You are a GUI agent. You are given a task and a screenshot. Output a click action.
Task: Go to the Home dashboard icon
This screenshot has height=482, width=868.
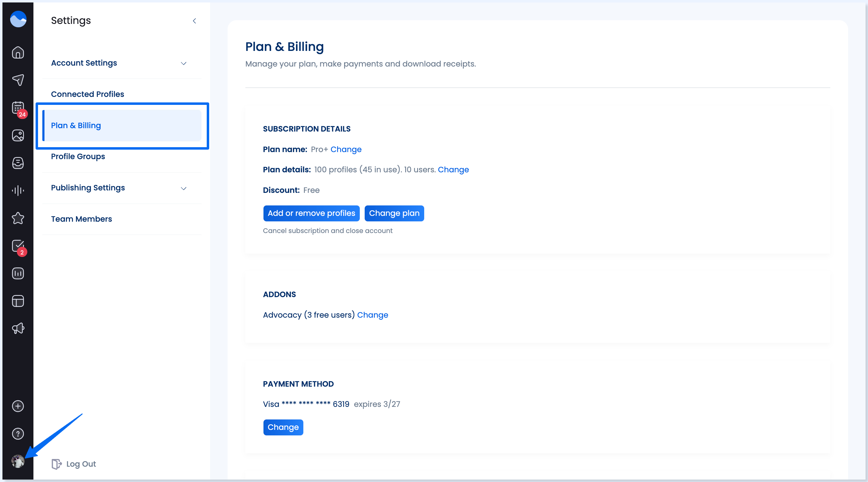[x=18, y=52]
